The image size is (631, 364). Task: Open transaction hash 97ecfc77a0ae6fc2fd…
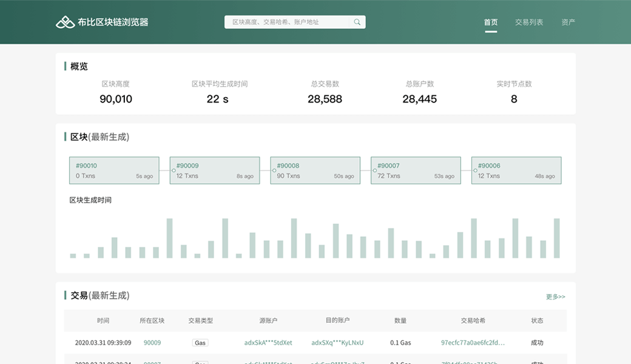point(473,343)
